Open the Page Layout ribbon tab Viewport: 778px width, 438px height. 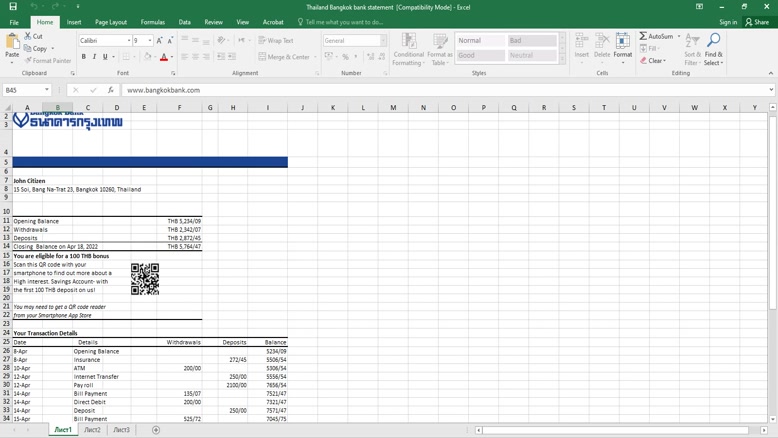coord(110,22)
